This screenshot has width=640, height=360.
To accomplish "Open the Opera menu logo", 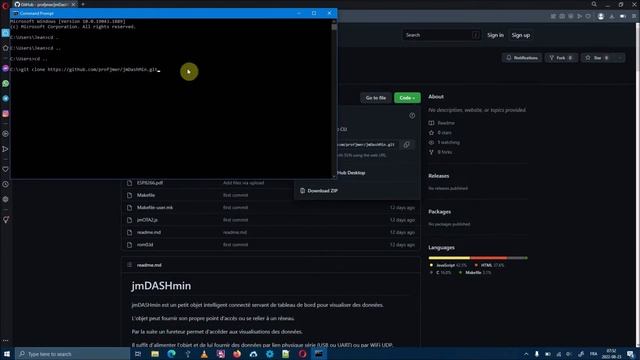I will pos(5,5).
